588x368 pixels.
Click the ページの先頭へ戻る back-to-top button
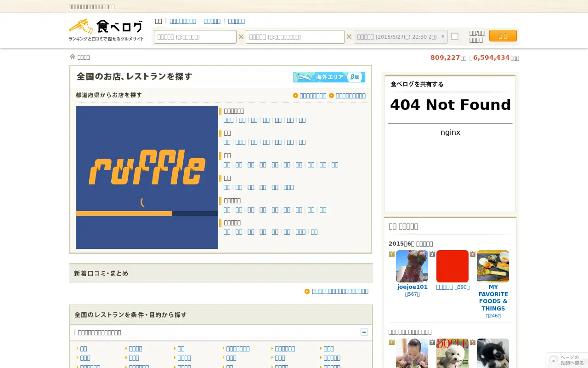point(567,360)
